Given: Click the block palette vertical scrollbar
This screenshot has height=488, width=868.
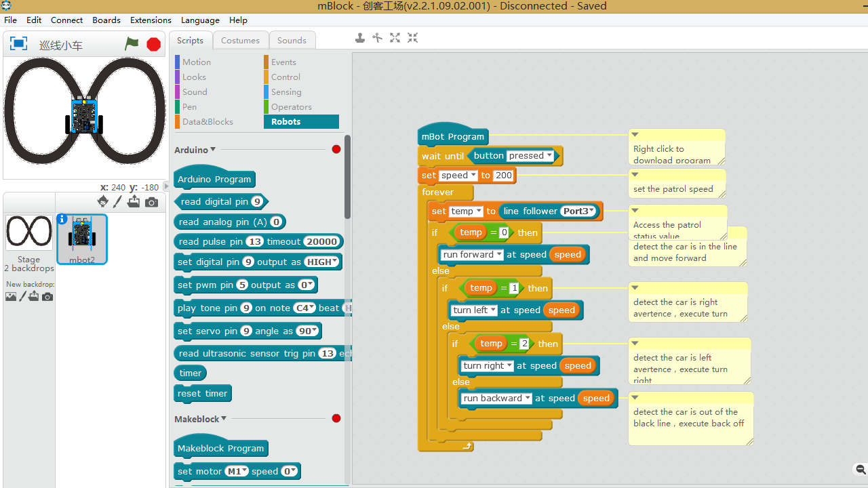Looking at the screenshot, I should (x=348, y=178).
